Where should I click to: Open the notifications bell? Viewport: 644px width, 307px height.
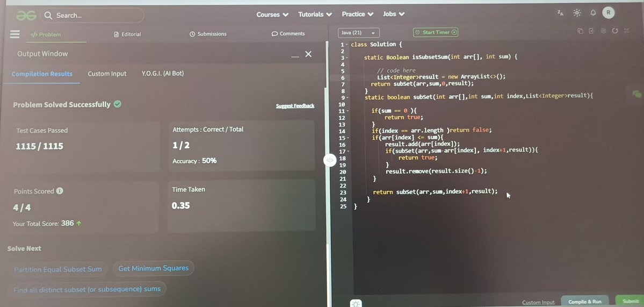point(592,13)
